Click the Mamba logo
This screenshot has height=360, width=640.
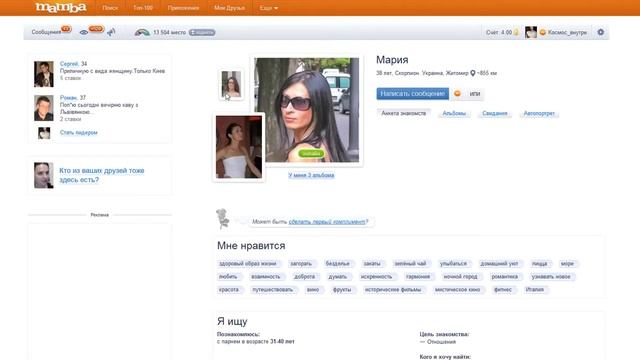pyautogui.click(x=61, y=7)
